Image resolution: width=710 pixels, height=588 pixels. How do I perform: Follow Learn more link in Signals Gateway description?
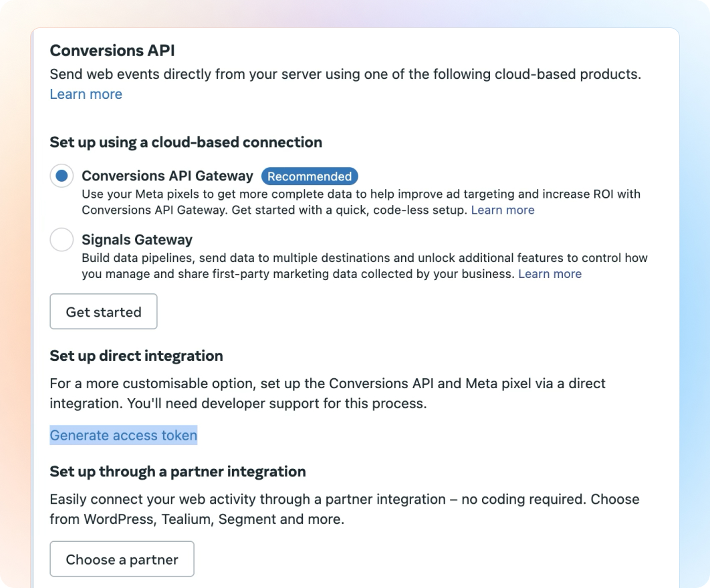550,274
